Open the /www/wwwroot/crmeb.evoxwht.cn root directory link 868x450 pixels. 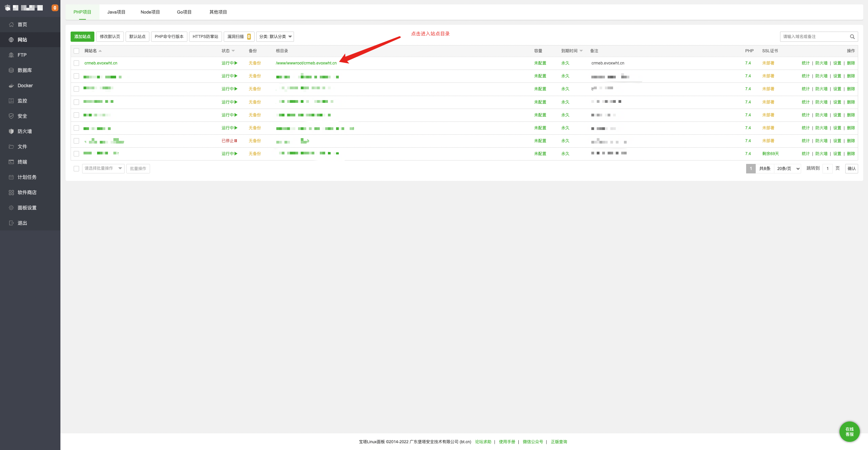point(306,63)
